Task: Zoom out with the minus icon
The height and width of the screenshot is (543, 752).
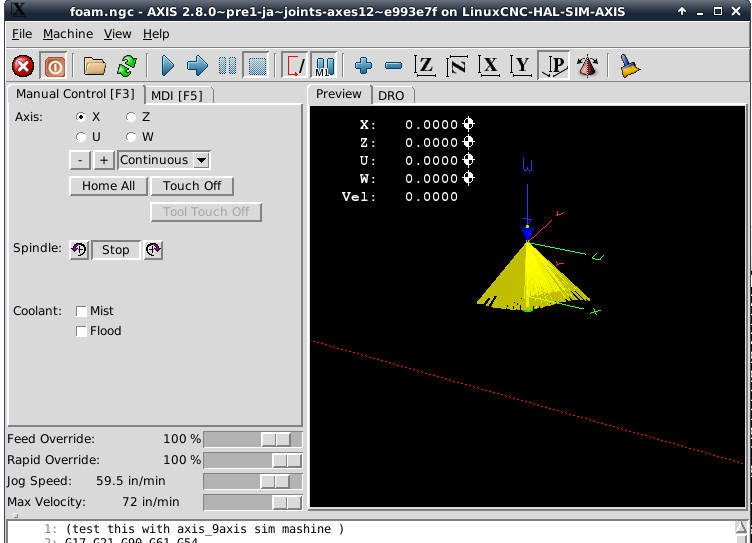Action: point(393,66)
